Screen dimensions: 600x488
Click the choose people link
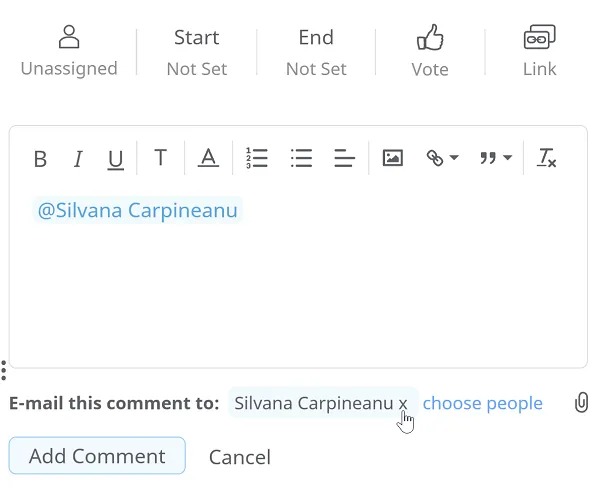[x=482, y=403]
